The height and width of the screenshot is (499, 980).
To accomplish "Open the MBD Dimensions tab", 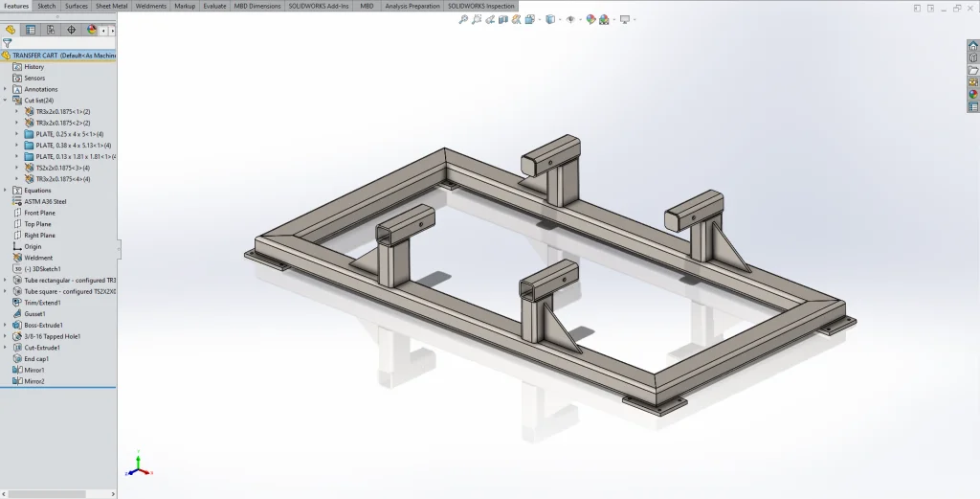I will pos(256,6).
